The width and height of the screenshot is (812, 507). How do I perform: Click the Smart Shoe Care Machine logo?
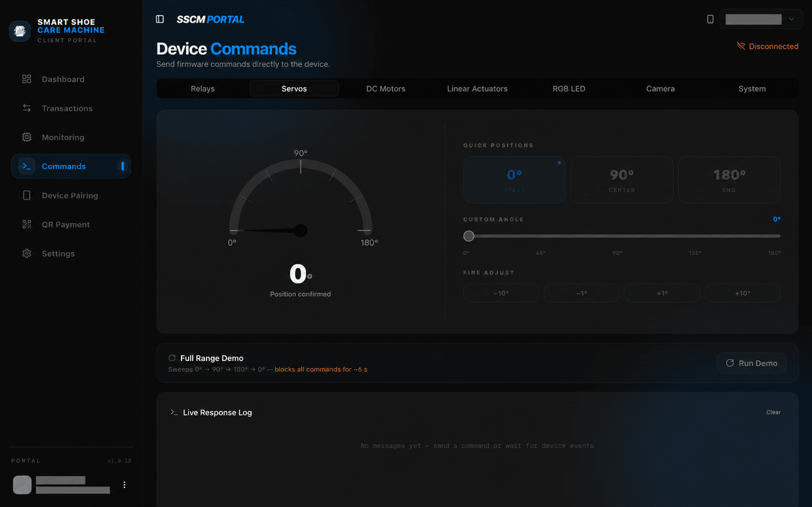pos(20,31)
